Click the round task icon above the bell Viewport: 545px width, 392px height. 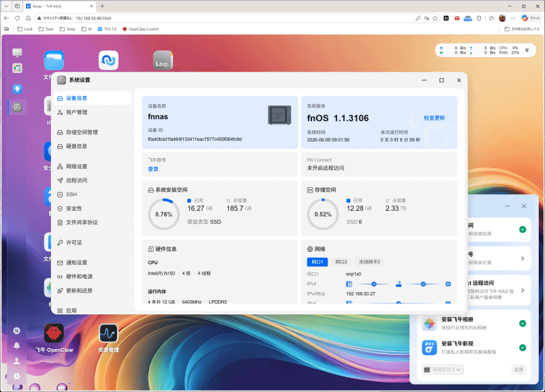click(x=16, y=331)
